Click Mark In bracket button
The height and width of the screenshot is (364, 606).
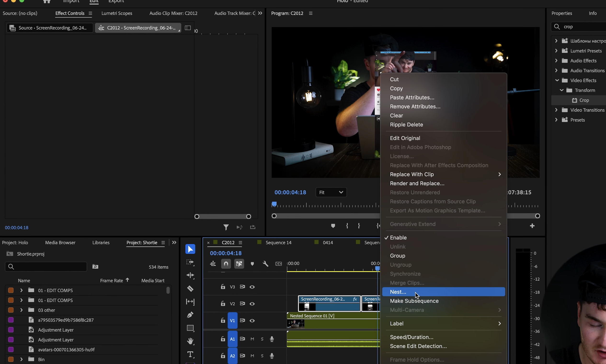coord(347,226)
